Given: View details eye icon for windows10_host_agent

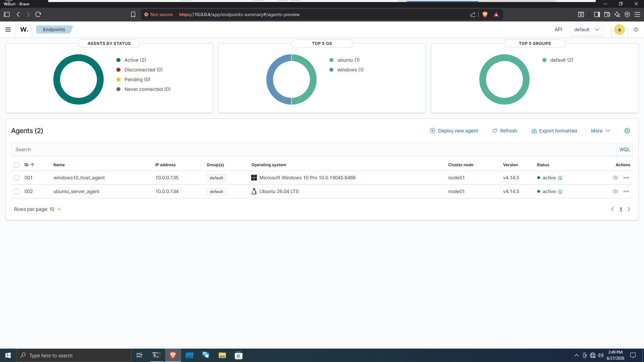Looking at the screenshot, I should click(615, 178).
